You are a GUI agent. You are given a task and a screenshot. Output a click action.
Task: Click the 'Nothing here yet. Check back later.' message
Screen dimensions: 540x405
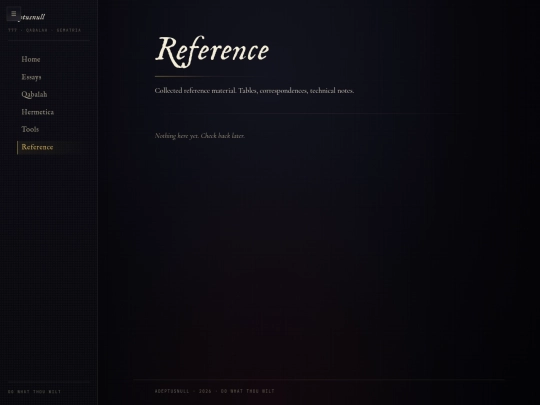pyautogui.click(x=200, y=136)
